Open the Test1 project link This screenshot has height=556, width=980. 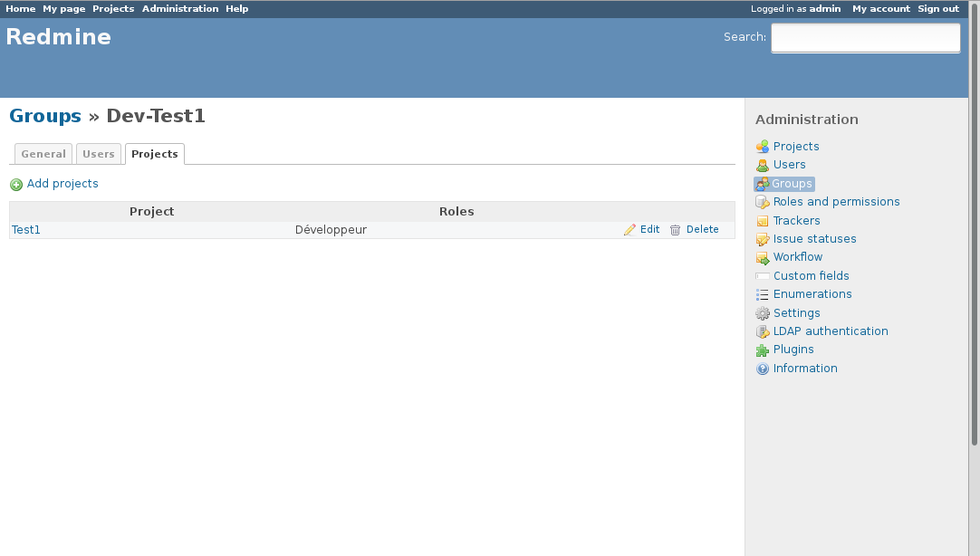25,230
